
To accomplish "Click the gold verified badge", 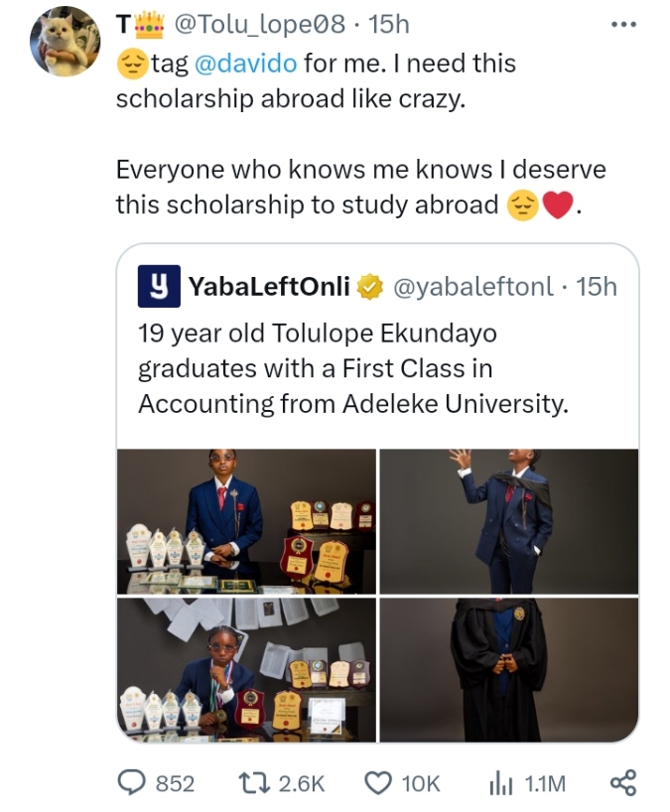I will (369, 287).
